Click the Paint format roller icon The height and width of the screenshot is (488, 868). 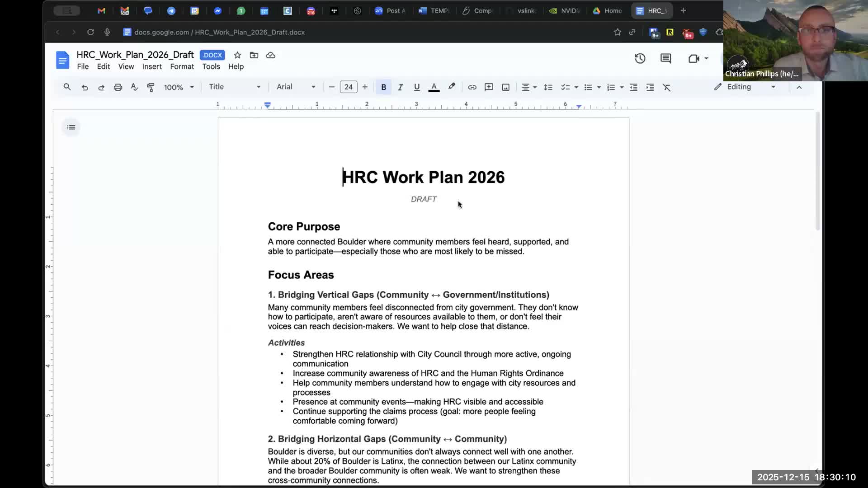pos(151,87)
